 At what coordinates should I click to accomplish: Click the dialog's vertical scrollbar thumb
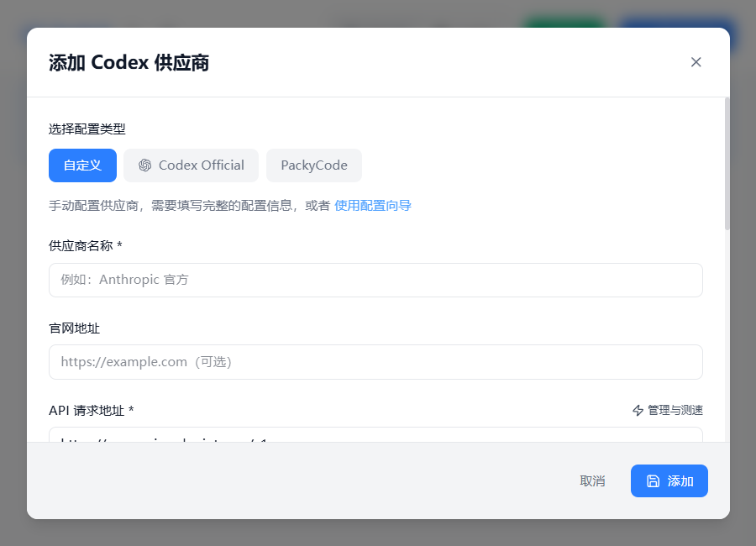pyautogui.click(x=727, y=164)
